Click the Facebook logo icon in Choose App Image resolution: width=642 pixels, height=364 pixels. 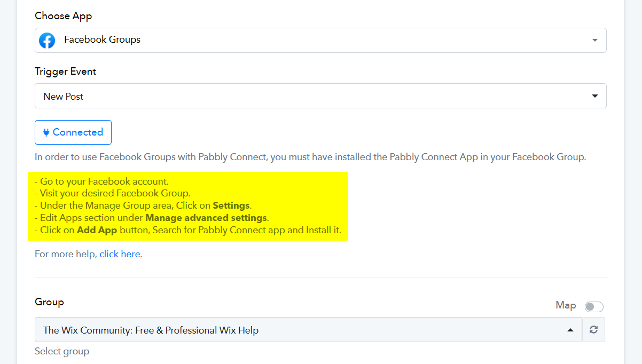[x=47, y=40]
